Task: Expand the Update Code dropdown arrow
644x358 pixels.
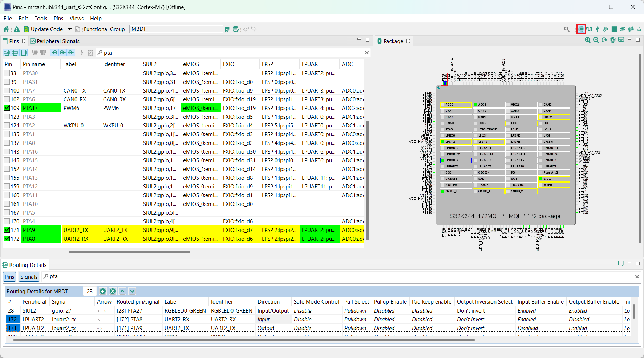Action: pos(70,29)
